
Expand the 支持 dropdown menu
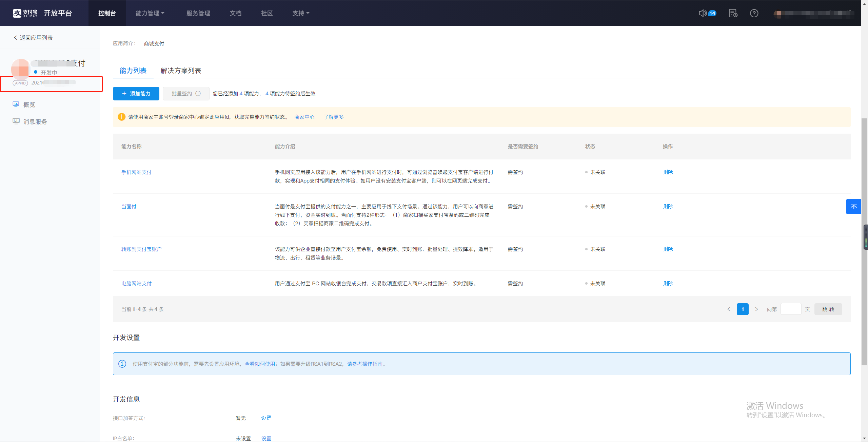pyautogui.click(x=301, y=13)
